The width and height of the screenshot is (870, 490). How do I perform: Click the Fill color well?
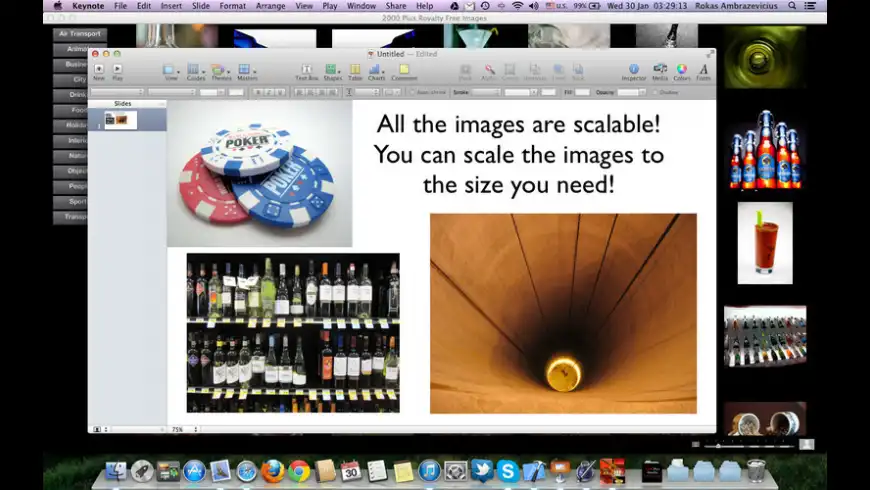click(582, 92)
